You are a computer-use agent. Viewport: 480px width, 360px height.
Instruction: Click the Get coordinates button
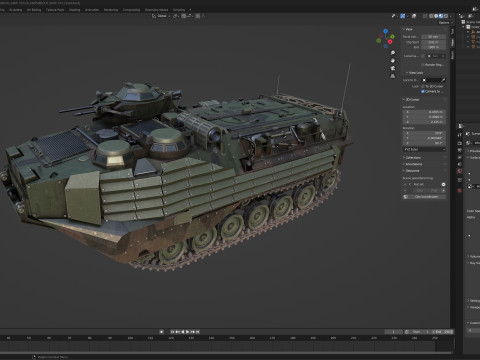(x=424, y=197)
